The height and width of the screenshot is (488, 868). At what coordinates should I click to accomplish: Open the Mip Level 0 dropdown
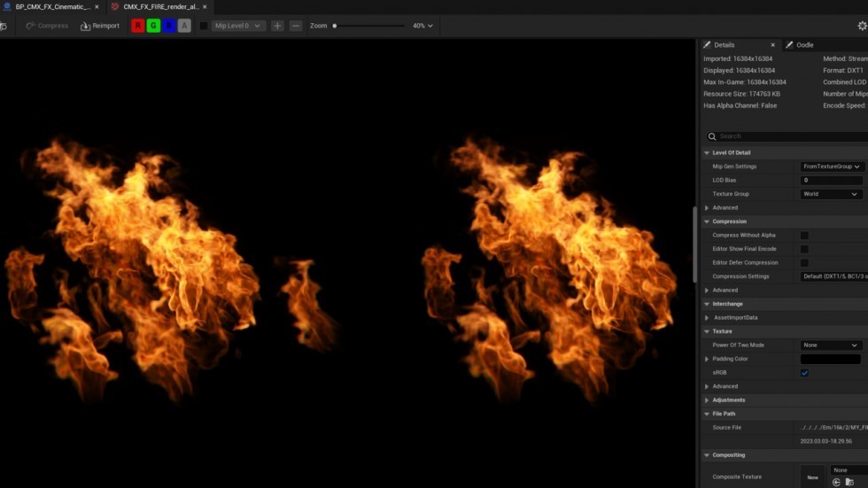pos(238,26)
